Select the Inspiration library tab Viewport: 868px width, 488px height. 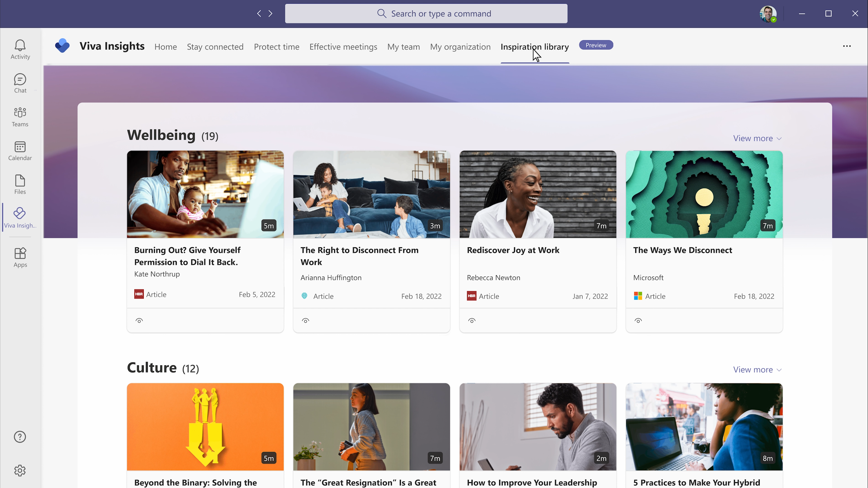pyautogui.click(x=535, y=47)
